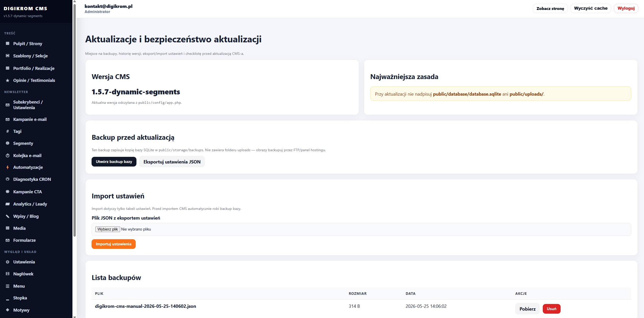Click the clock icon beside Diagnostyka CRON

point(8,179)
